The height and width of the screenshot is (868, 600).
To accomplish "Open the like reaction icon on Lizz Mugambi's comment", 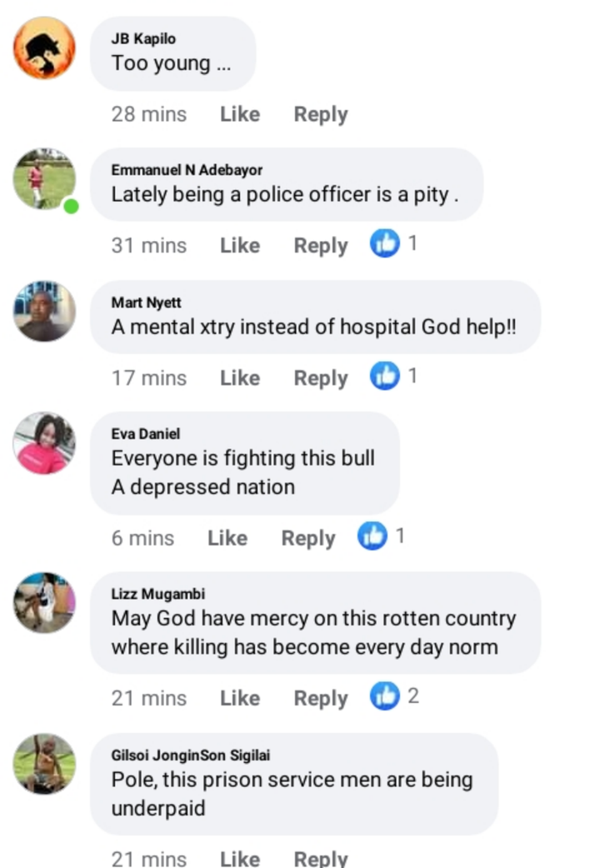I will coord(385,696).
